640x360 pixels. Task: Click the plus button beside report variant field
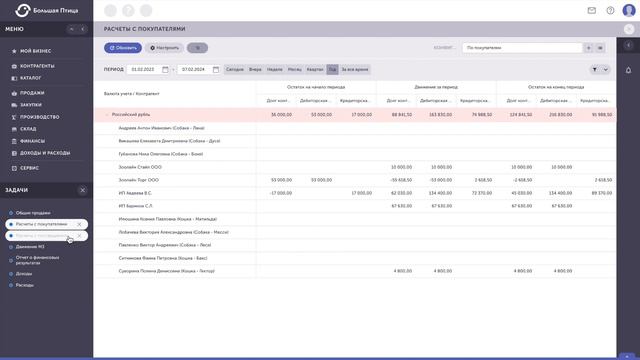coord(589,48)
